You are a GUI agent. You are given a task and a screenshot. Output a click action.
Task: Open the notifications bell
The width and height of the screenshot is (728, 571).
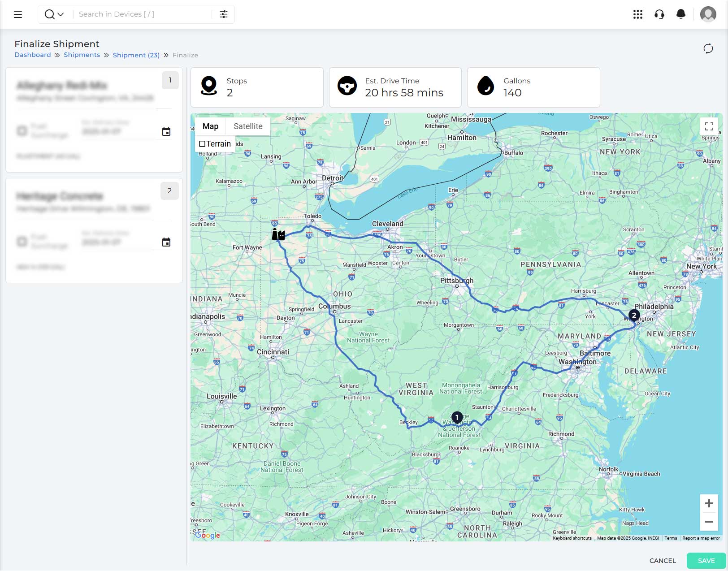(680, 14)
